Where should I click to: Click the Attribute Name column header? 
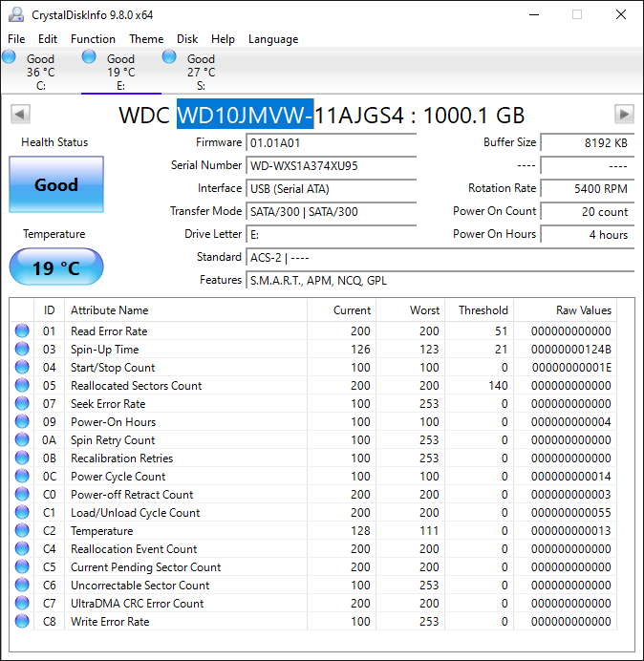186,310
